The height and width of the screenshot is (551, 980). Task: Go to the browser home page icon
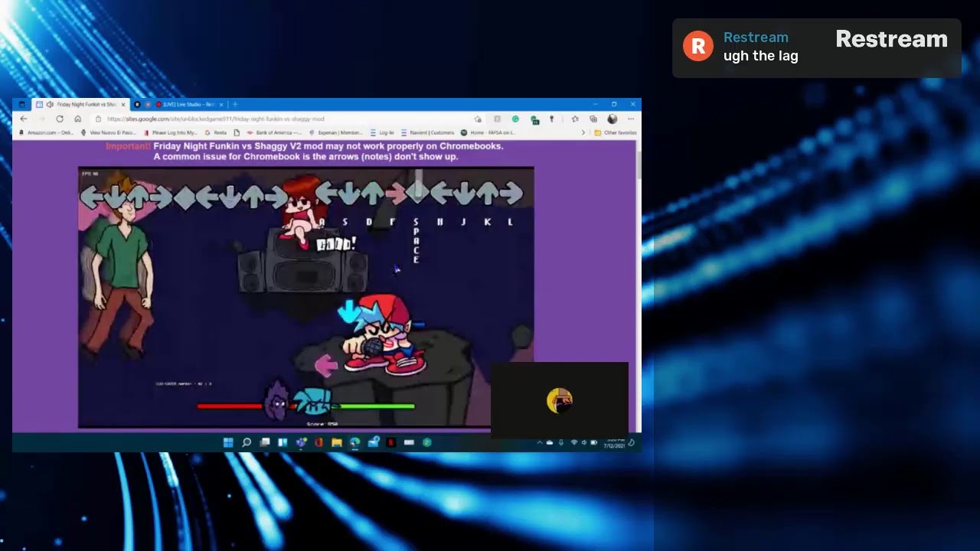[77, 119]
